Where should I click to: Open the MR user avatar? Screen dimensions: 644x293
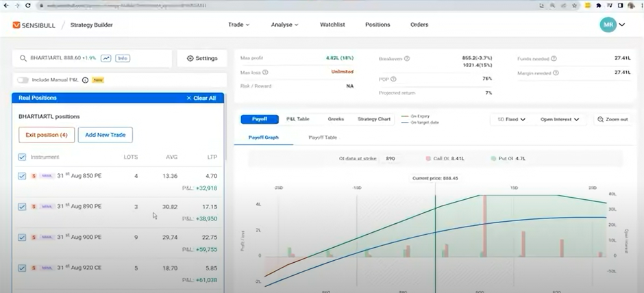click(x=608, y=25)
